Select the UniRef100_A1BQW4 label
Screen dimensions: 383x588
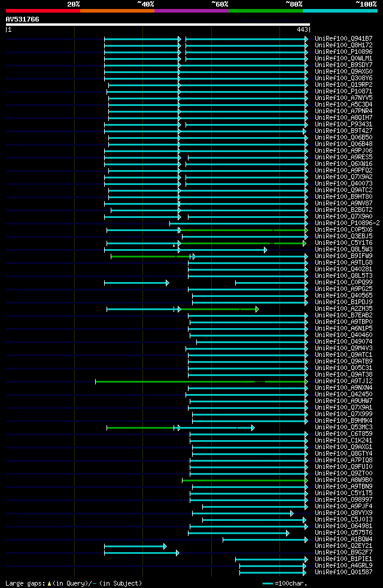(x=344, y=539)
